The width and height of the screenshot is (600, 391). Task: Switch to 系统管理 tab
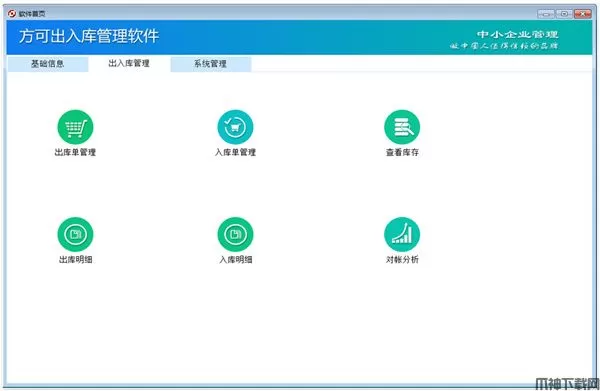pos(210,64)
